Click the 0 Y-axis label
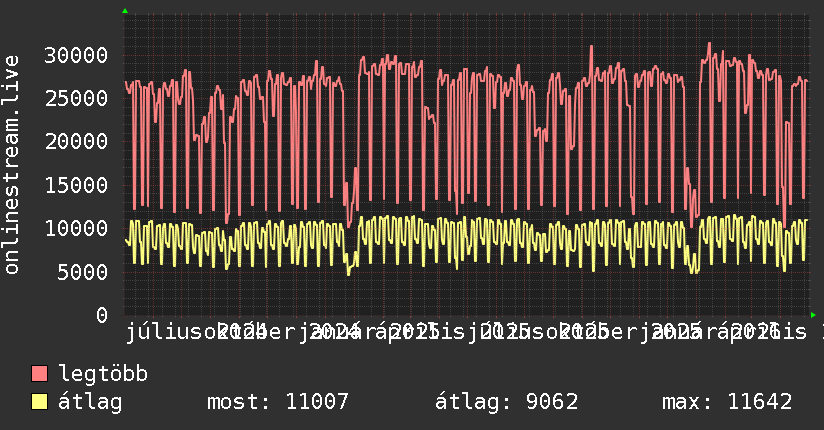 [103, 315]
